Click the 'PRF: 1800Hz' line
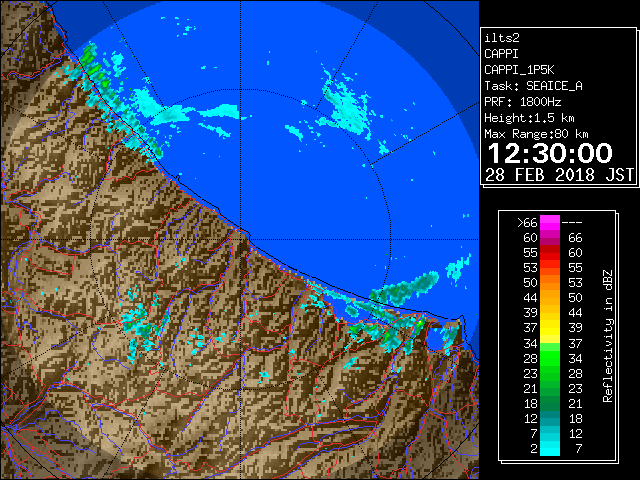This screenshot has width=640, height=480. click(523, 102)
